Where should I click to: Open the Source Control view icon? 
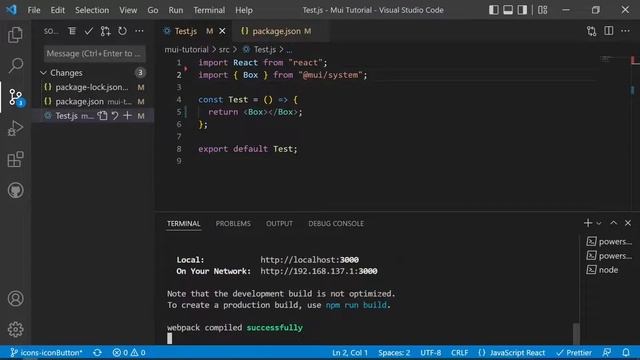[x=16, y=97]
